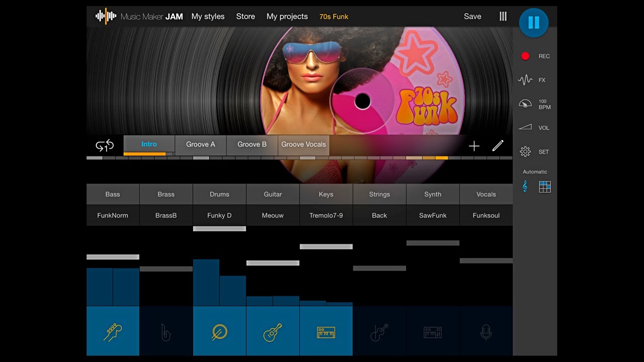This screenshot has height=362, width=644.
Task: Open the FX waveform effects icon
Action: 525,80
